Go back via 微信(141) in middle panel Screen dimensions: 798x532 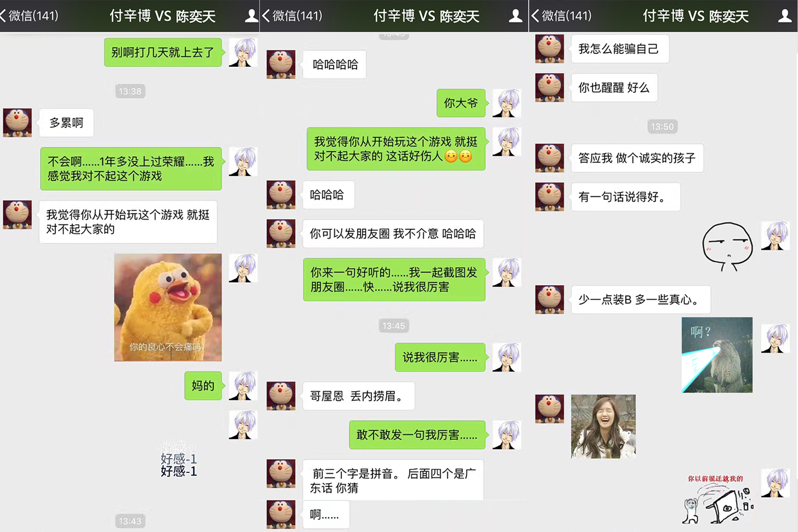tap(293, 16)
